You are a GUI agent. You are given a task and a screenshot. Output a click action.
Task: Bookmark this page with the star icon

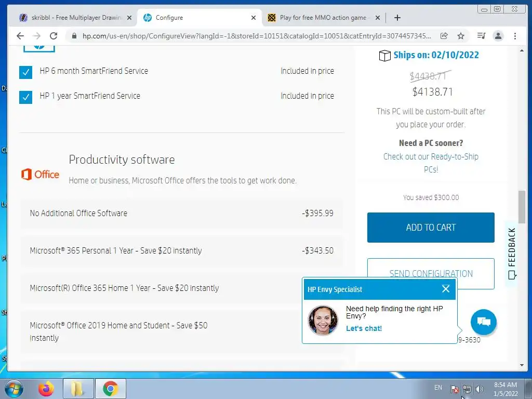[460, 36]
